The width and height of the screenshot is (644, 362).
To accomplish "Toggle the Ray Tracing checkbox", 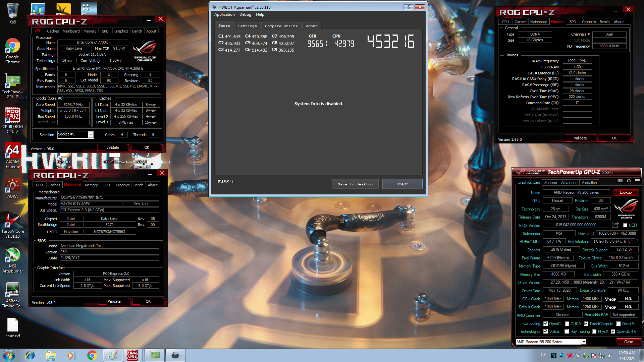I will point(567,331).
